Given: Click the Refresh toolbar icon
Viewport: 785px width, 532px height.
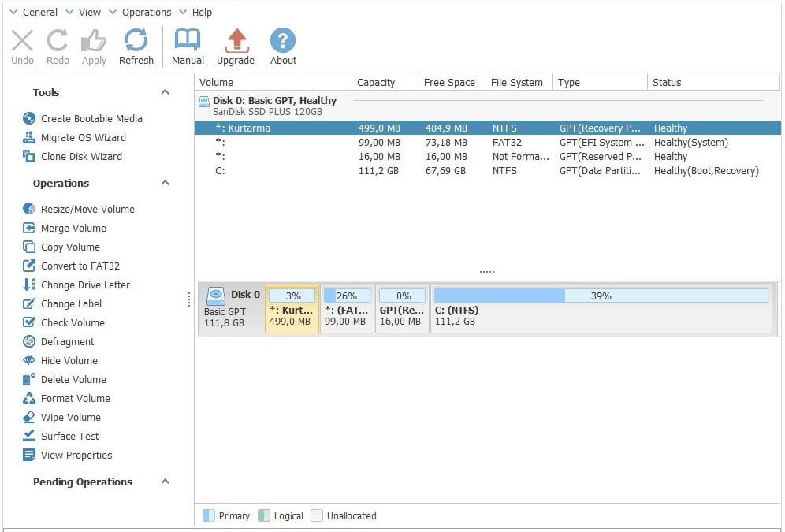Looking at the screenshot, I should (136, 41).
